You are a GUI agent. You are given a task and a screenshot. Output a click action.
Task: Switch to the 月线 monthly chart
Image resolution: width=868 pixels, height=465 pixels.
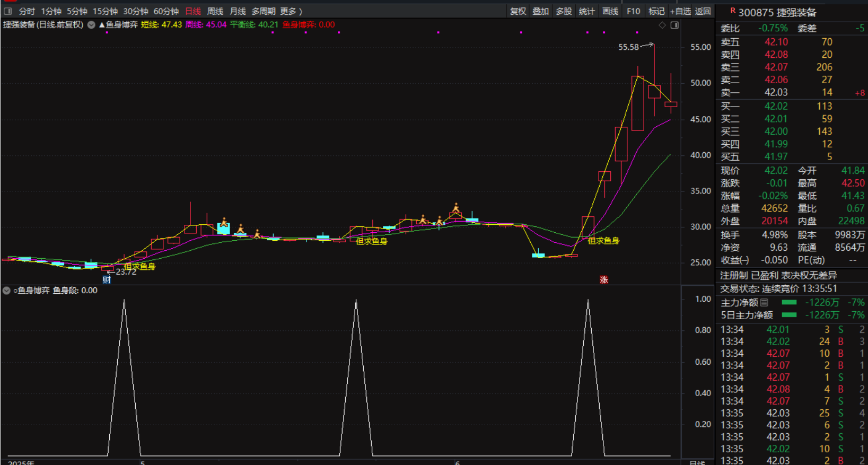click(x=238, y=11)
